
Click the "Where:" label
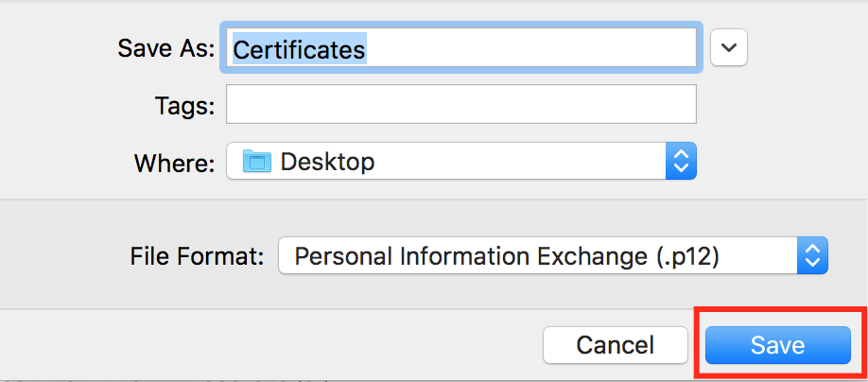174,163
